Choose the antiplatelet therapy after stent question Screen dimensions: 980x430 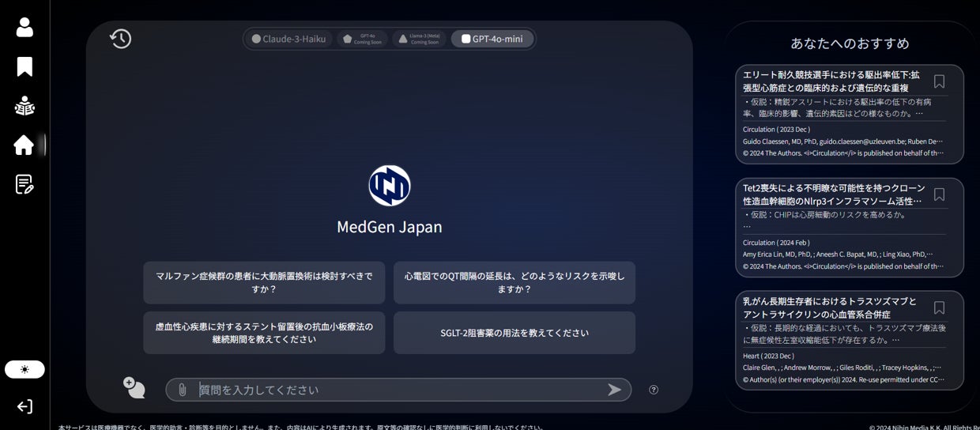264,333
